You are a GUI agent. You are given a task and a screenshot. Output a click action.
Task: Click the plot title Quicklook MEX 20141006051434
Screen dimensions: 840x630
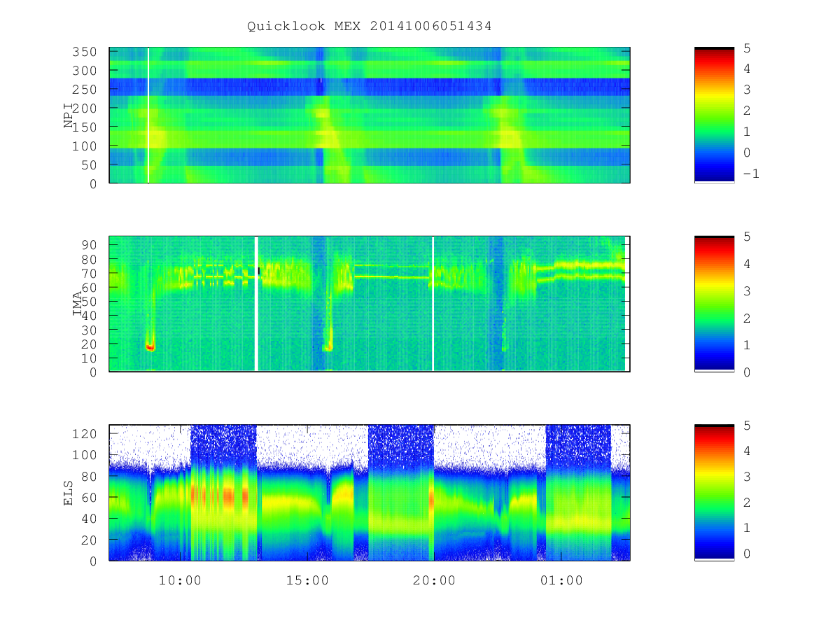pos(369,27)
